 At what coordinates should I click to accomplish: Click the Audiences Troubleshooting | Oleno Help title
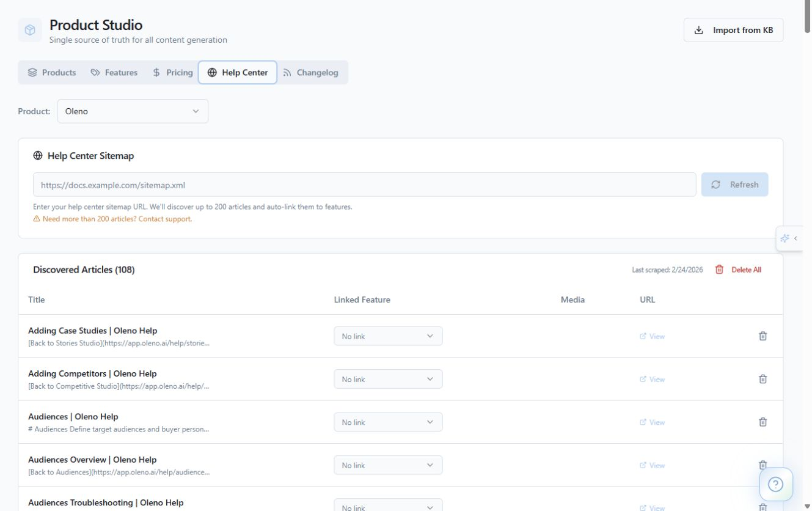pyautogui.click(x=106, y=502)
